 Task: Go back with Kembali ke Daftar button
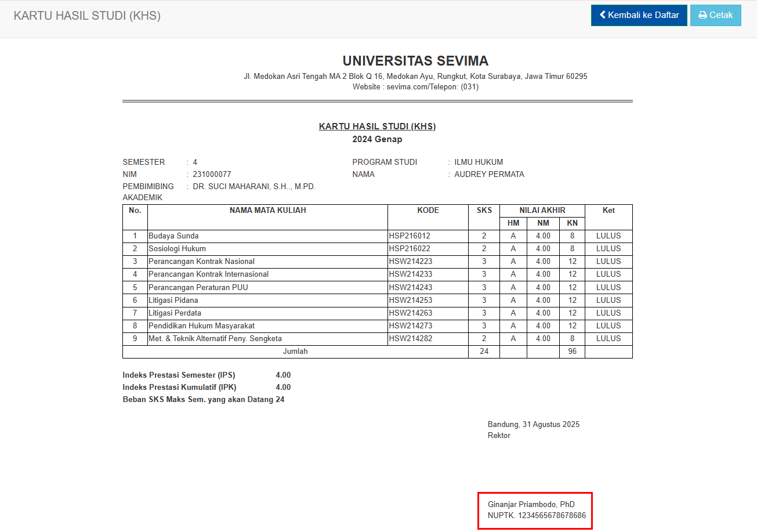click(639, 16)
